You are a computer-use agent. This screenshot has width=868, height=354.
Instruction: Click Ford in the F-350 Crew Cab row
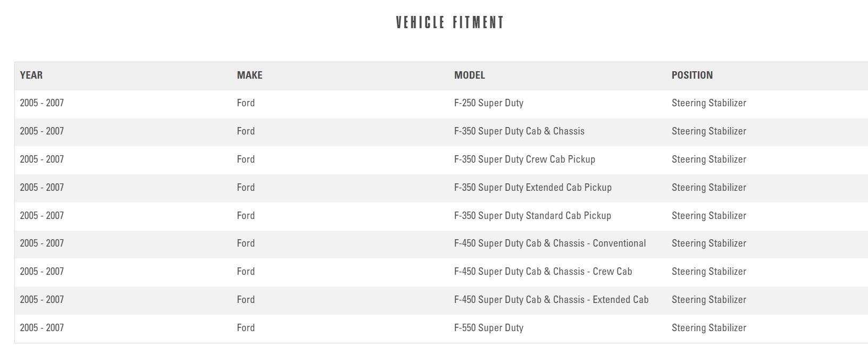coord(246,159)
